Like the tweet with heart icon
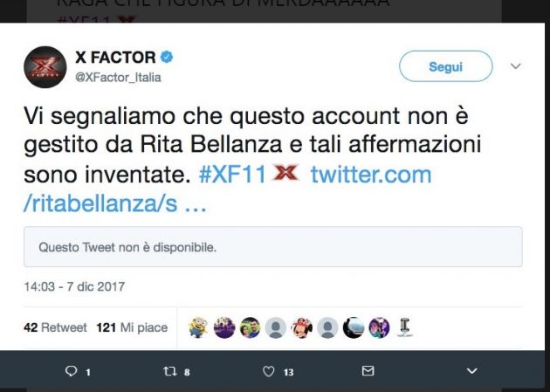 pyautogui.click(x=269, y=371)
